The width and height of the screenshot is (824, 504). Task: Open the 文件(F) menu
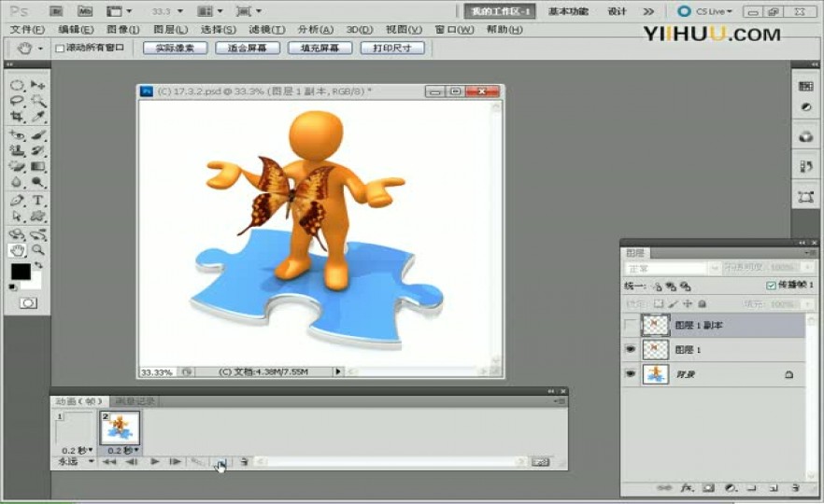[x=27, y=30]
